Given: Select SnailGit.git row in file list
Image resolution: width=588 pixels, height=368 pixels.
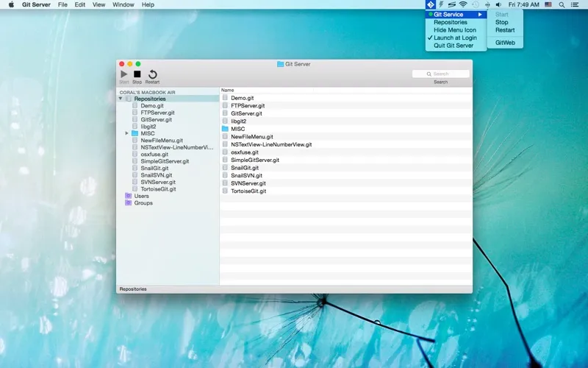Looking at the screenshot, I should (x=345, y=168).
